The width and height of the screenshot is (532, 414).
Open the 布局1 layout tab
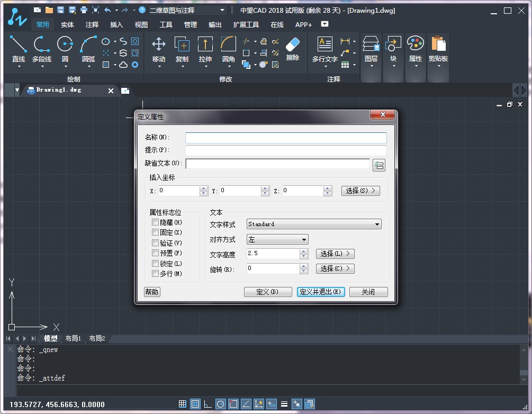(73, 338)
